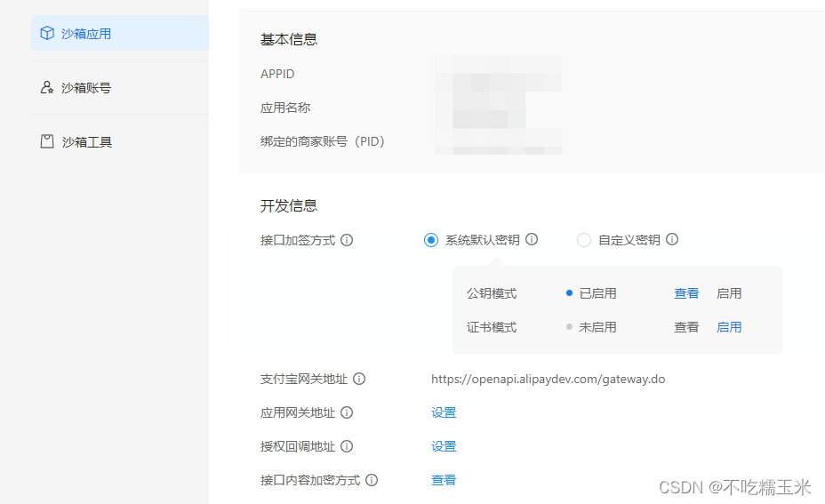The width and height of the screenshot is (825, 504).
Task: Click the 已启用 status text
Action: 597,293
